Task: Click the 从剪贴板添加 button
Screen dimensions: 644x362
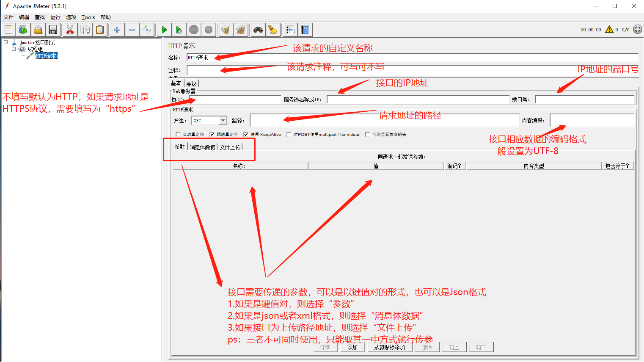Action: 390,347
